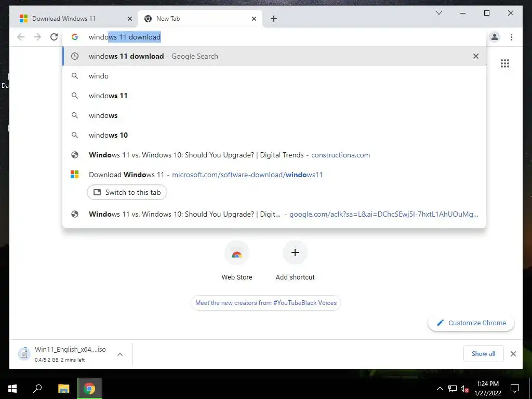Click the Google G icon in address bar
The image size is (532, 399).
click(x=75, y=37)
